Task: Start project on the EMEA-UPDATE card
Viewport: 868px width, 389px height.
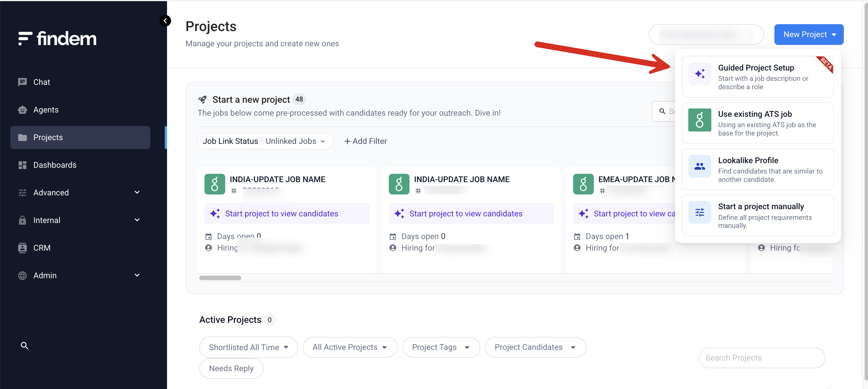Action: (624, 214)
